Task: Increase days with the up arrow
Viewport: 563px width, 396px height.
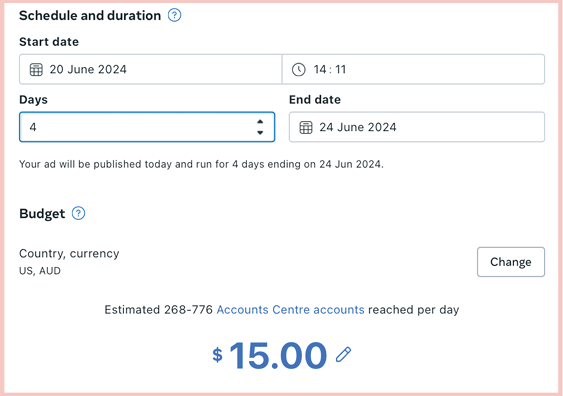Action: [260, 122]
